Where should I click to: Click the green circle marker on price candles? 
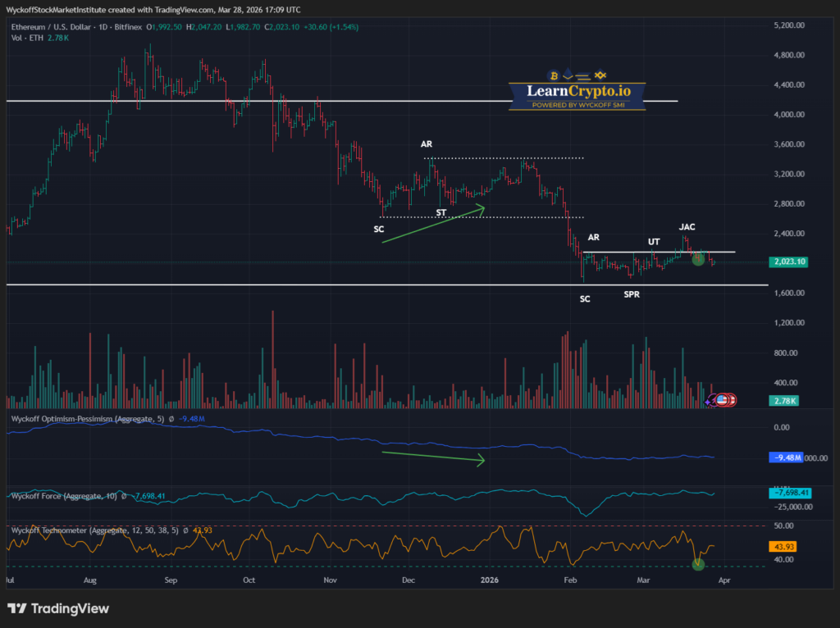tap(698, 258)
